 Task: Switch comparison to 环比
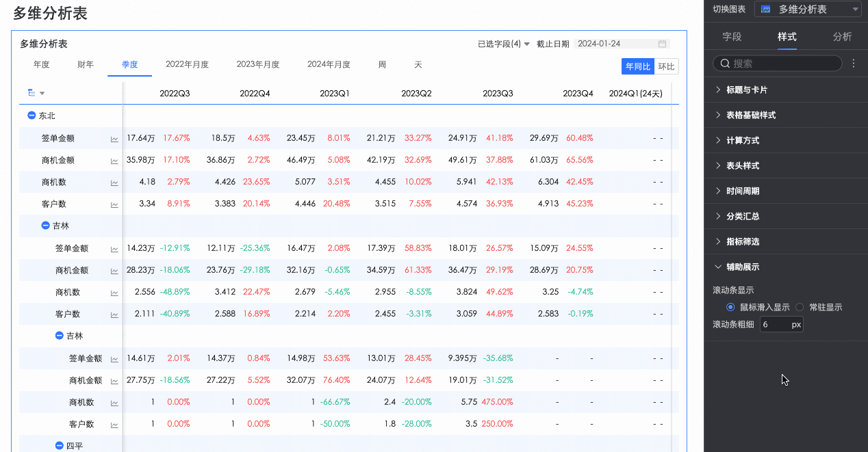coord(666,66)
